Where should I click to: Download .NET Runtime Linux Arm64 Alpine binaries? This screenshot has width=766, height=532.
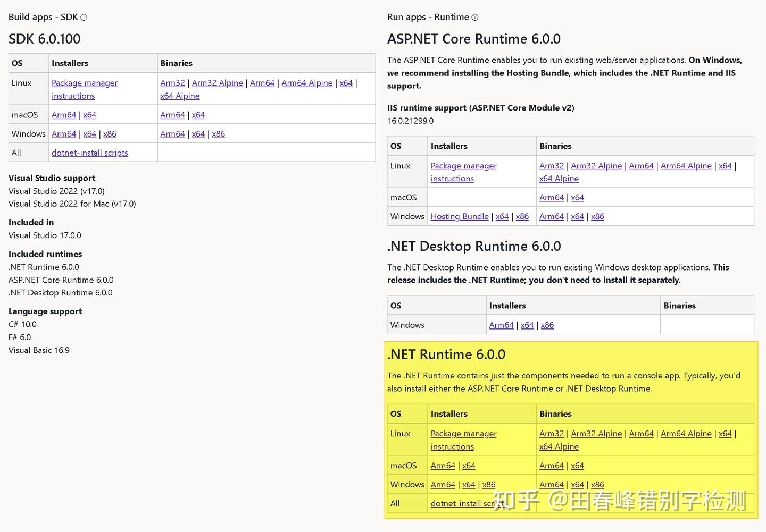686,434
